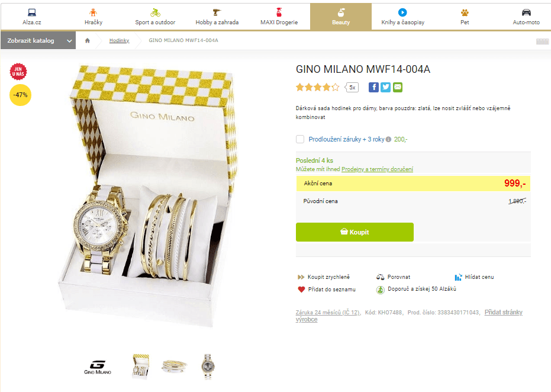
Task: Share product on Twitter
Action: point(385,87)
